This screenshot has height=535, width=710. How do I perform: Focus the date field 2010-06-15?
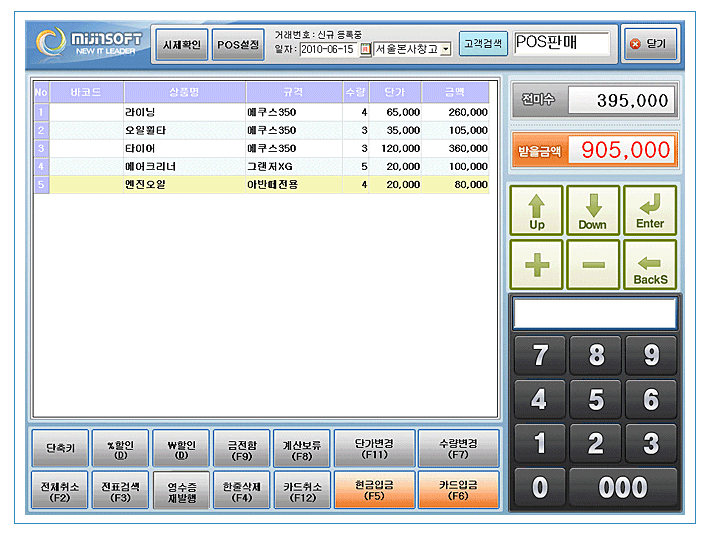coord(330,49)
